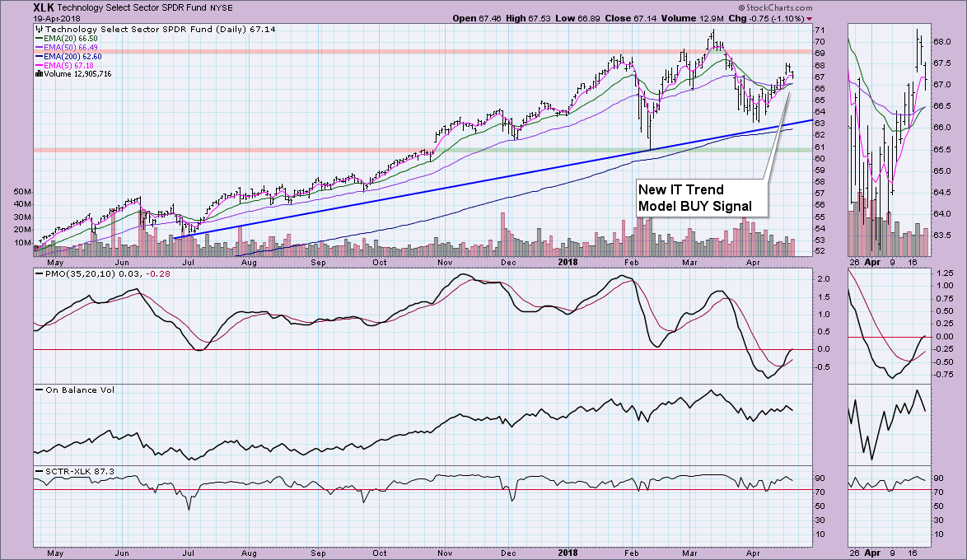Click the 68.0 label on the zoomed panel axis
This screenshot has height=560, width=967.
tap(941, 42)
